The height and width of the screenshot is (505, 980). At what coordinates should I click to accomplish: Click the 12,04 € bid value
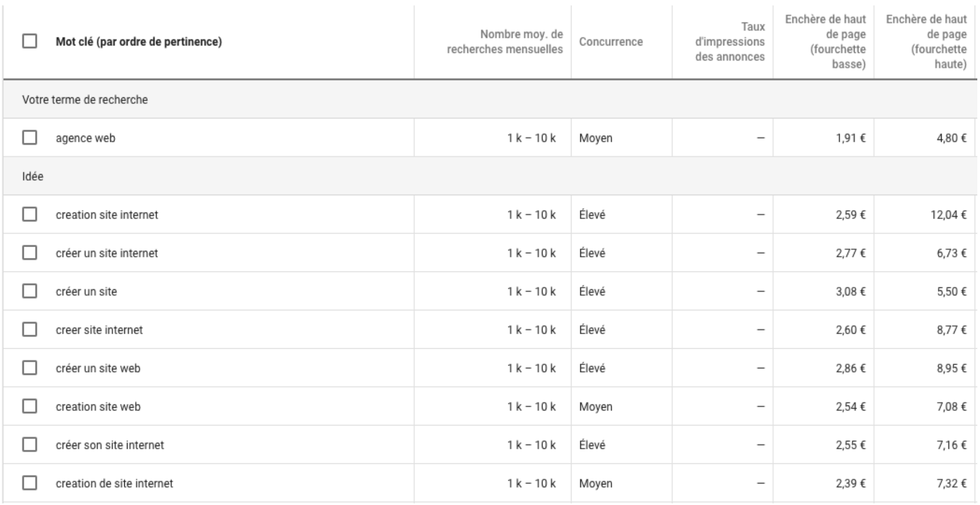click(948, 215)
